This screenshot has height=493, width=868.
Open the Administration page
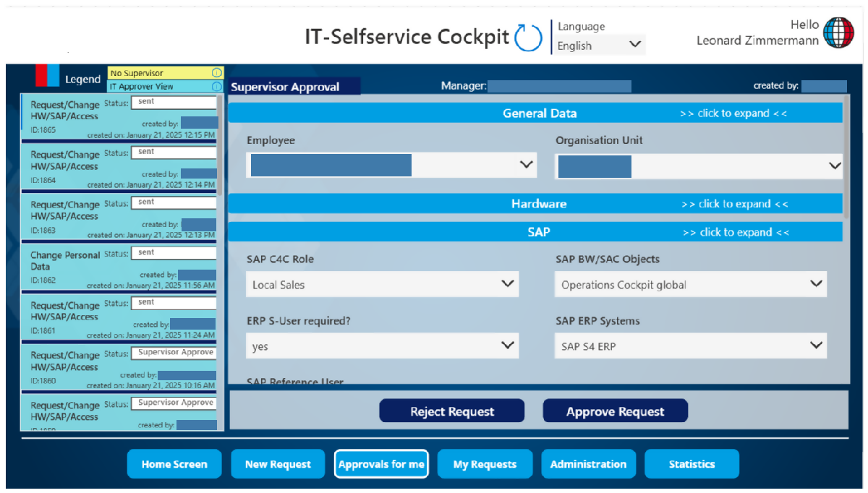[x=588, y=464]
